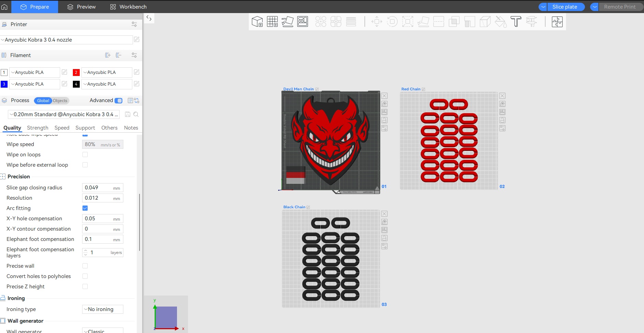Click the Split to objects icon

tap(321, 22)
